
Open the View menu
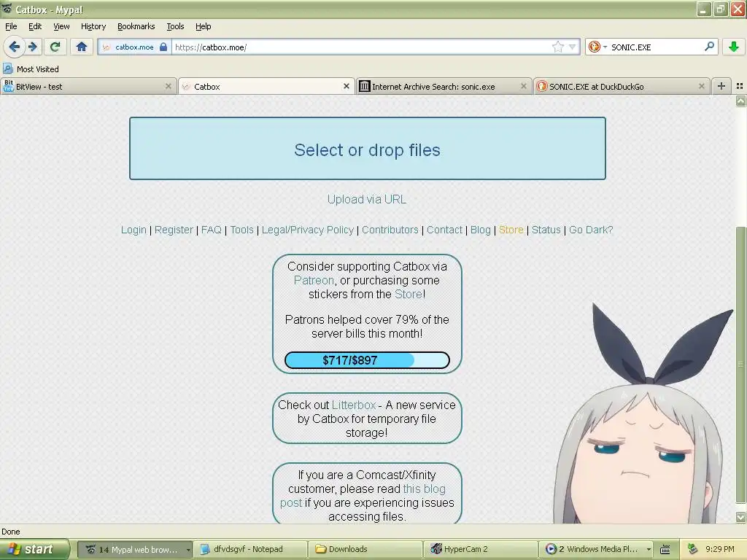(61, 26)
